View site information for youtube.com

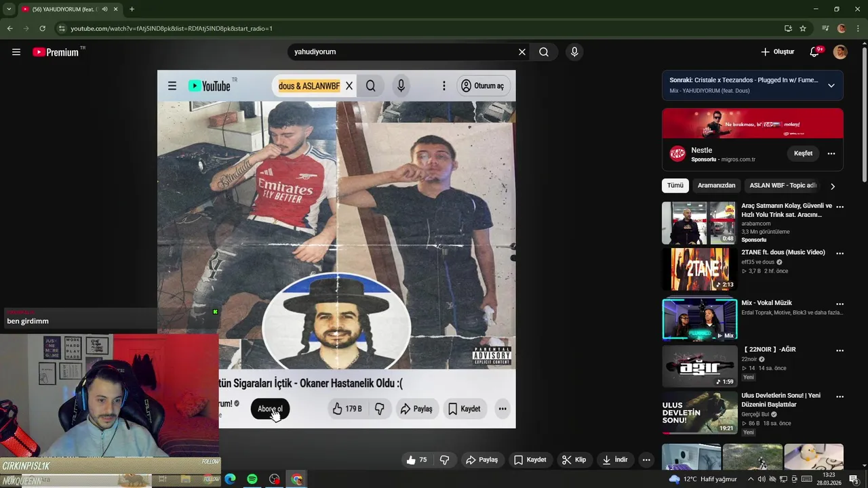click(62, 28)
